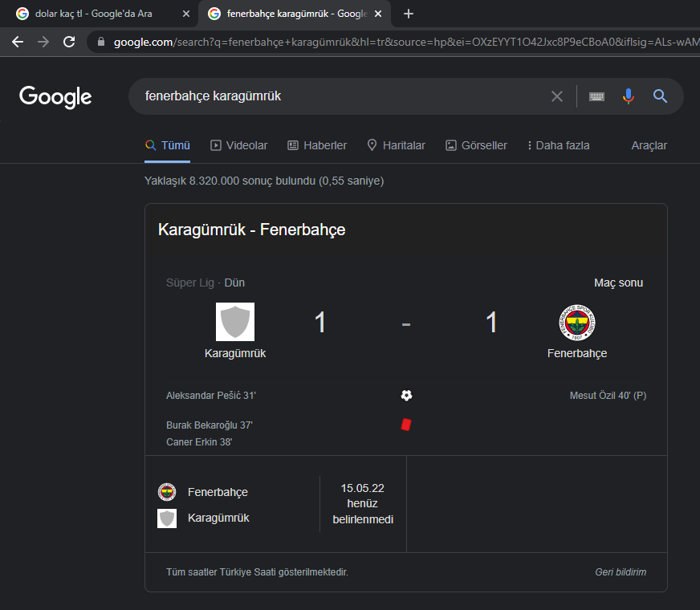Click the 15.05.22 fixture date
This screenshot has height=610, width=700.
coord(363,489)
